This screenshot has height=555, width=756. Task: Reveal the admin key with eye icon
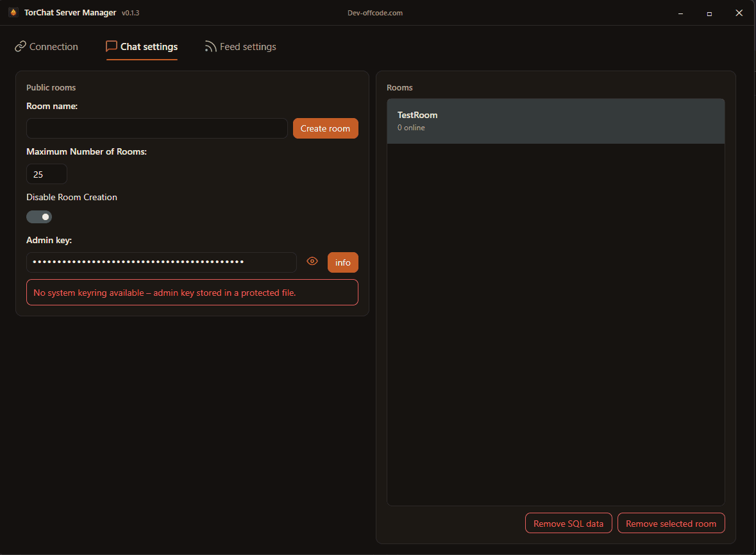tap(312, 261)
